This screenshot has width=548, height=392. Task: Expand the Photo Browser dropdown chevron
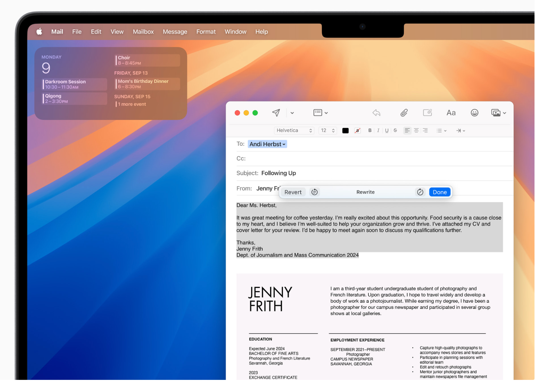coord(504,113)
